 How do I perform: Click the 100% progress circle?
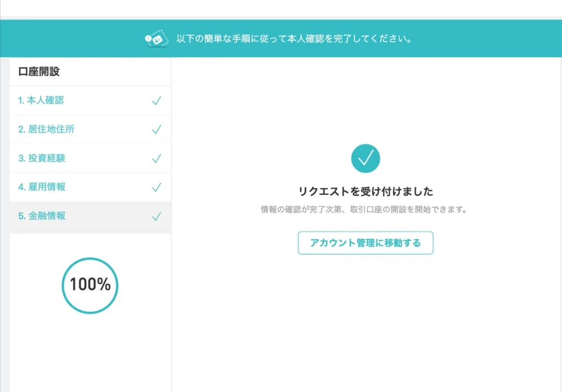click(x=90, y=285)
